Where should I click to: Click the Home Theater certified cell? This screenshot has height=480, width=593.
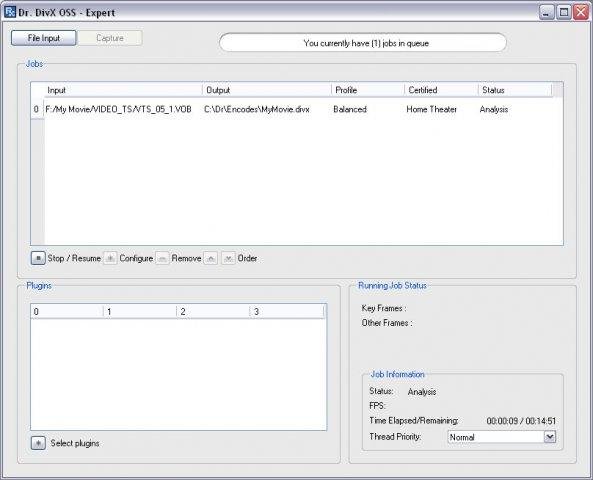point(432,109)
